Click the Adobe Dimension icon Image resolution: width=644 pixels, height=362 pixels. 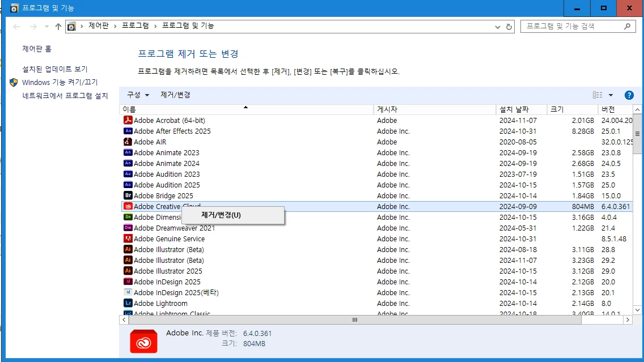(128, 217)
